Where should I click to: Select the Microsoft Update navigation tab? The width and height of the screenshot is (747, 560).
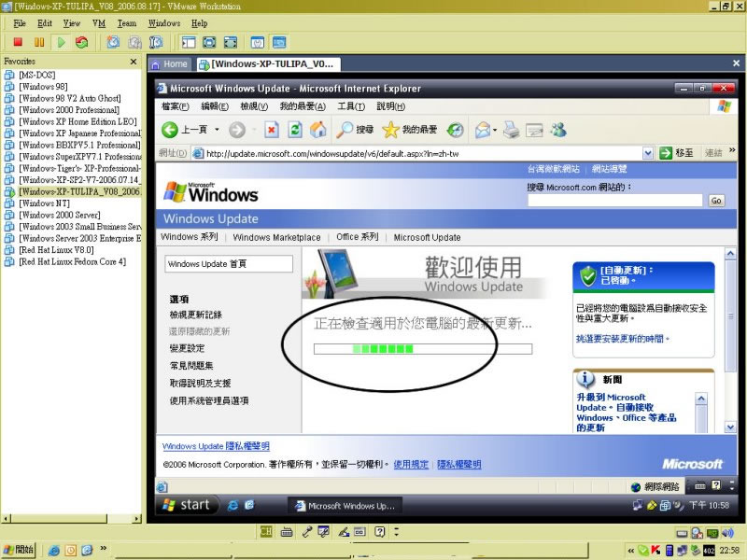pos(427,237)
